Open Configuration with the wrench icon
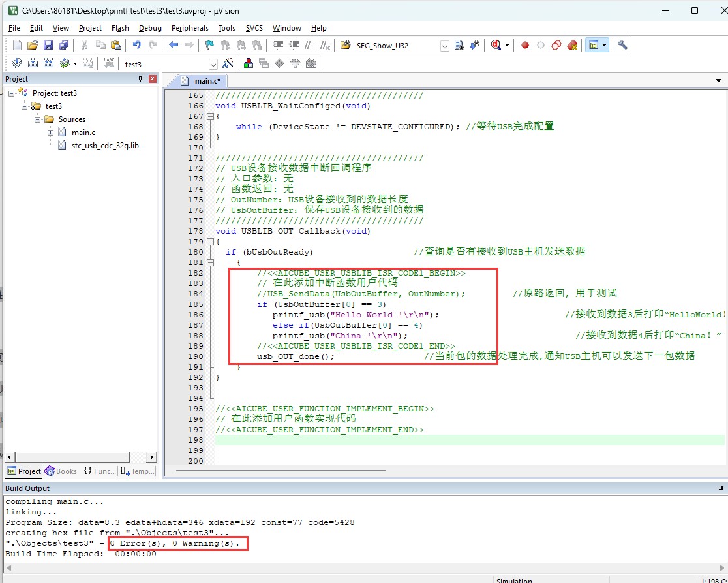 (x=622, y=45)
